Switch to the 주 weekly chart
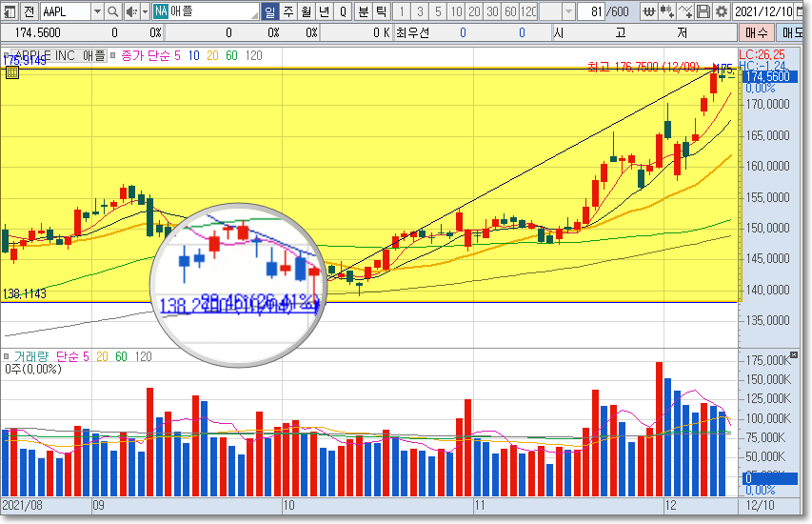Screen dimensions: 812x524 click(288, 10)
